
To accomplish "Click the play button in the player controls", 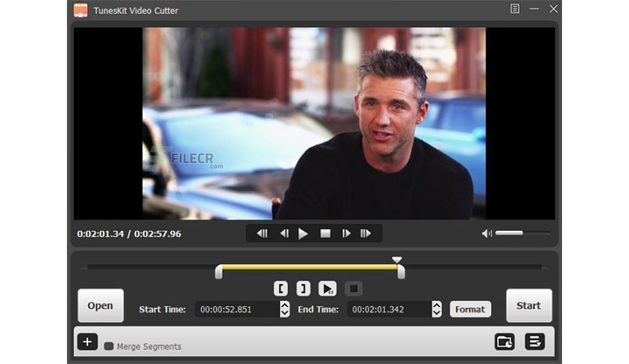I will pos(303,233).
